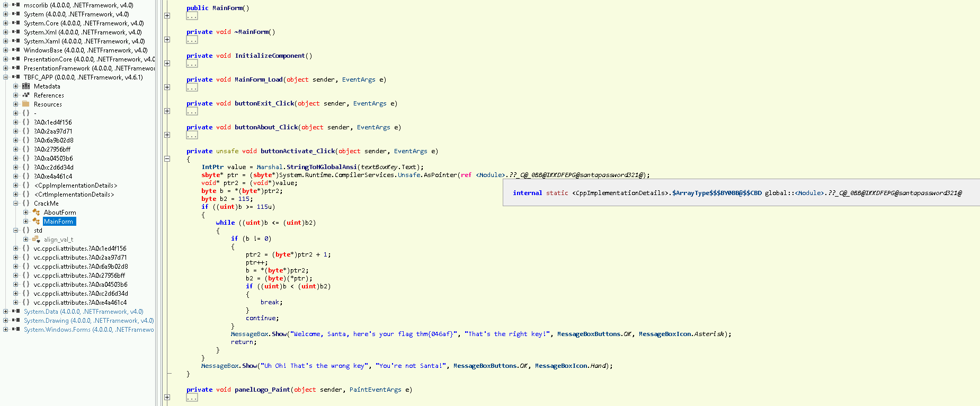Screen dimensions: 980x406
Task: Click the TBFC_APP assembly icon
Action: pos(16,77)
